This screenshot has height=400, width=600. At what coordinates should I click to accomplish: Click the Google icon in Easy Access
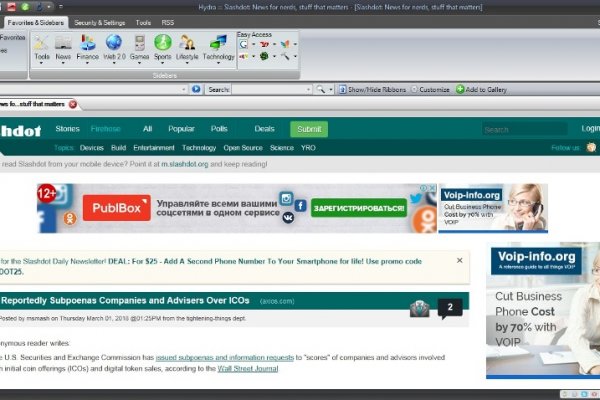(243, 44)
